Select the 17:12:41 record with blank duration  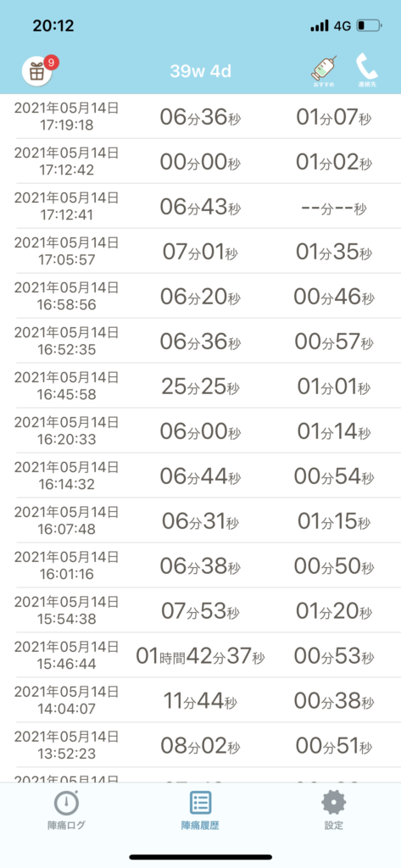point(200,207)
